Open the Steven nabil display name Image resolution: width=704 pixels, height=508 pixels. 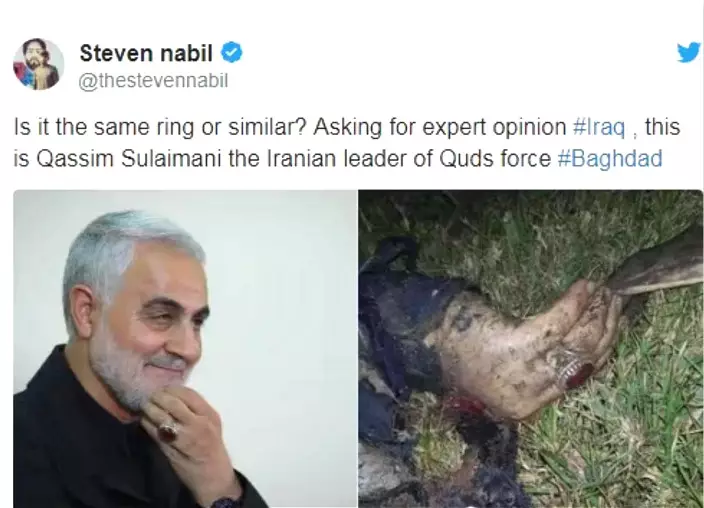[146, 53]
